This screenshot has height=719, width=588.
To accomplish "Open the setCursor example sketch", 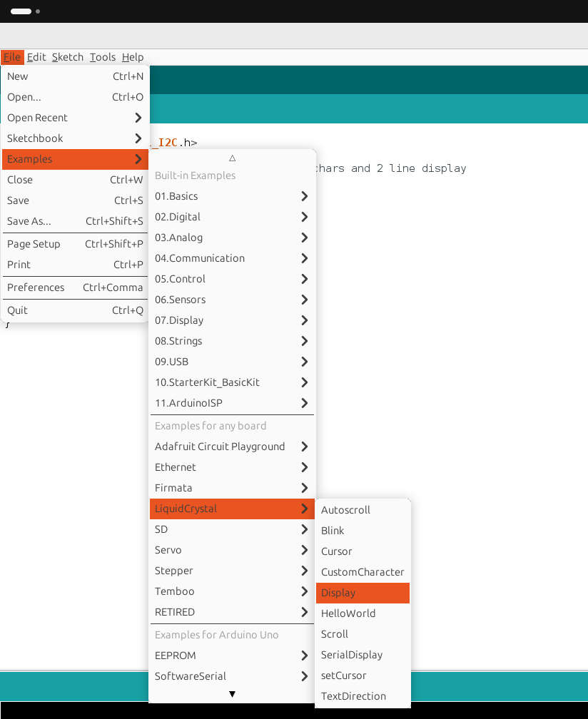I will point(363,675).
